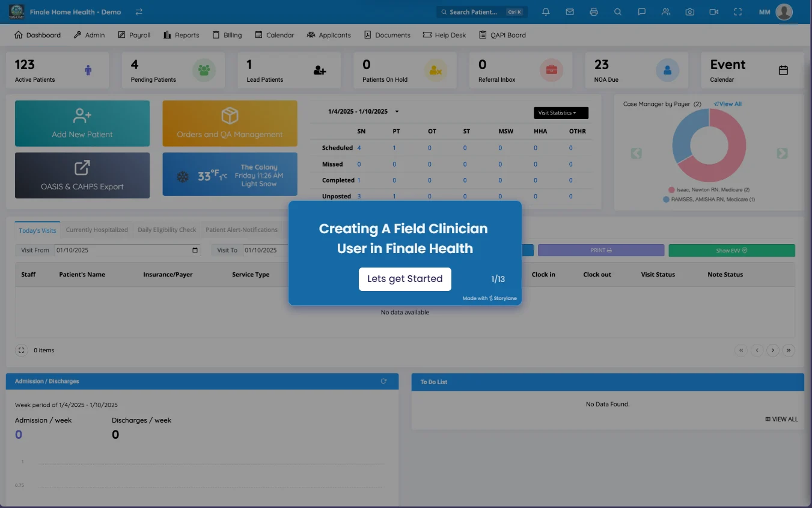Click the Referral Inbox briefcase icon
This screenshot has width=812, height=508.
click(x=551, y=70)
